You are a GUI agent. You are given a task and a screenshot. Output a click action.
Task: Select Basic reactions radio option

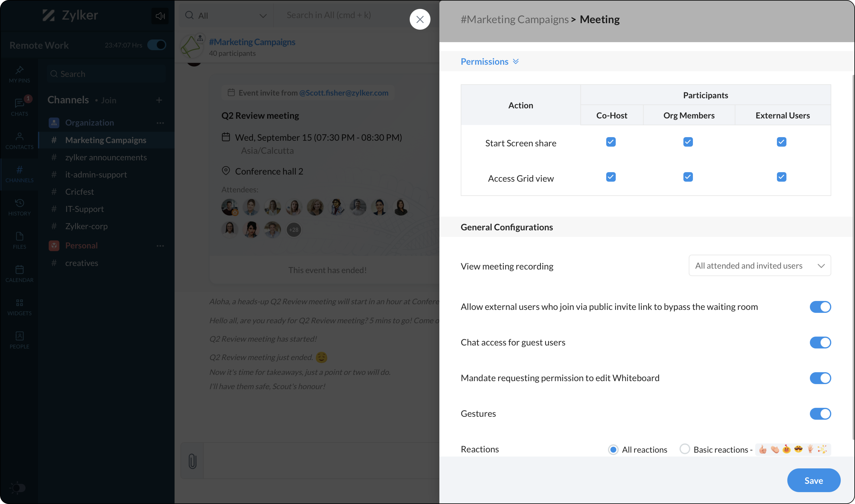(684, 449)
